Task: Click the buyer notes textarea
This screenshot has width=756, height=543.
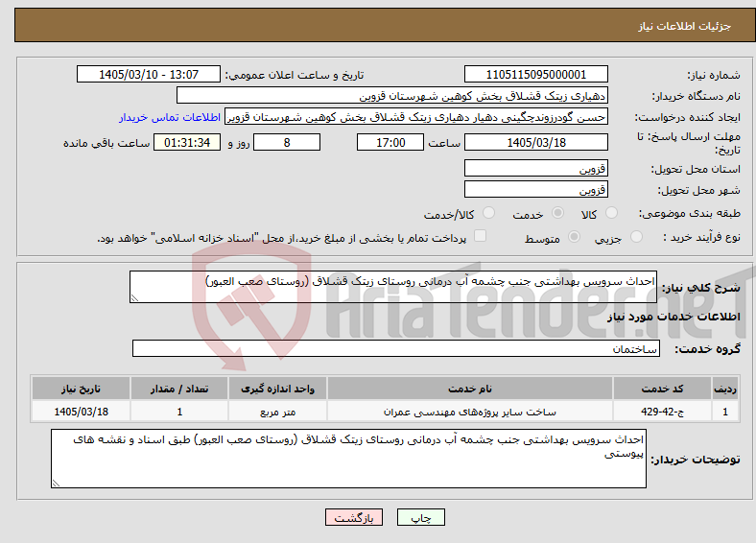Action: point(348,459)
